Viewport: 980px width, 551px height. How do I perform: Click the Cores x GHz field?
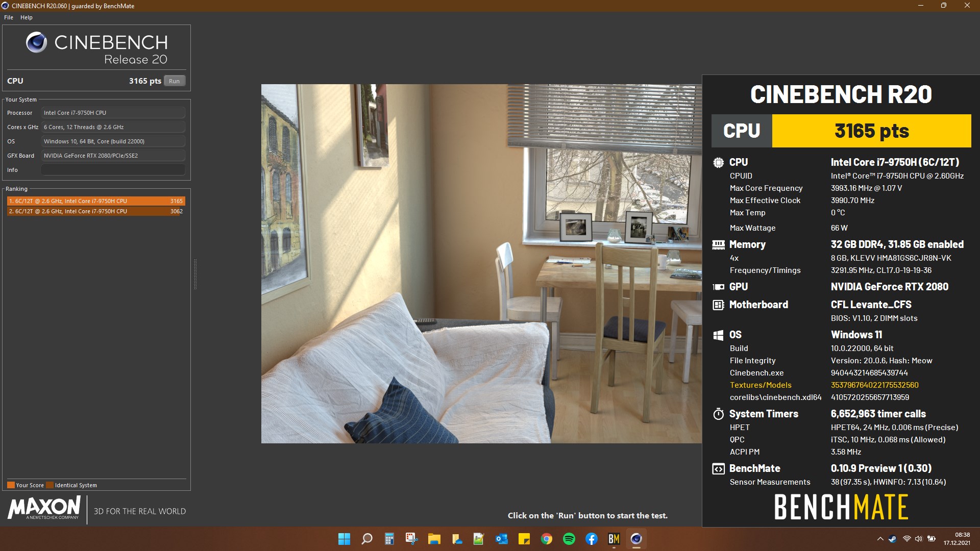tap(113, 127)
